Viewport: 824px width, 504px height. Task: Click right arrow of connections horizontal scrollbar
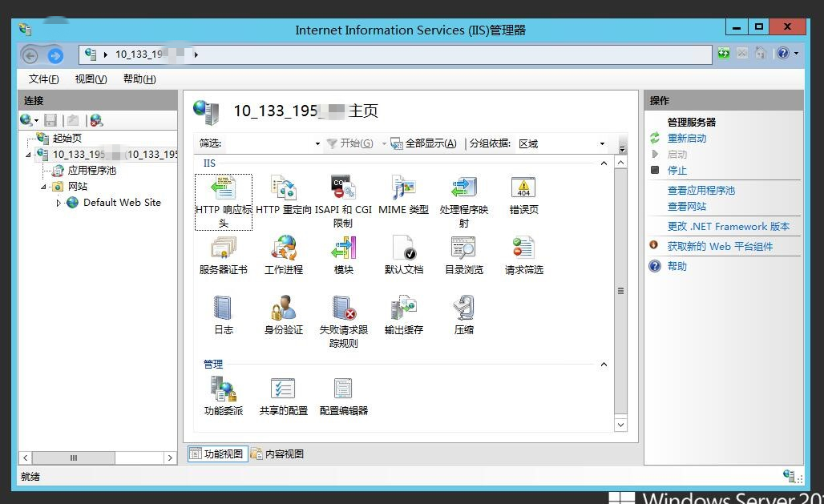click(x=170, y=458)
